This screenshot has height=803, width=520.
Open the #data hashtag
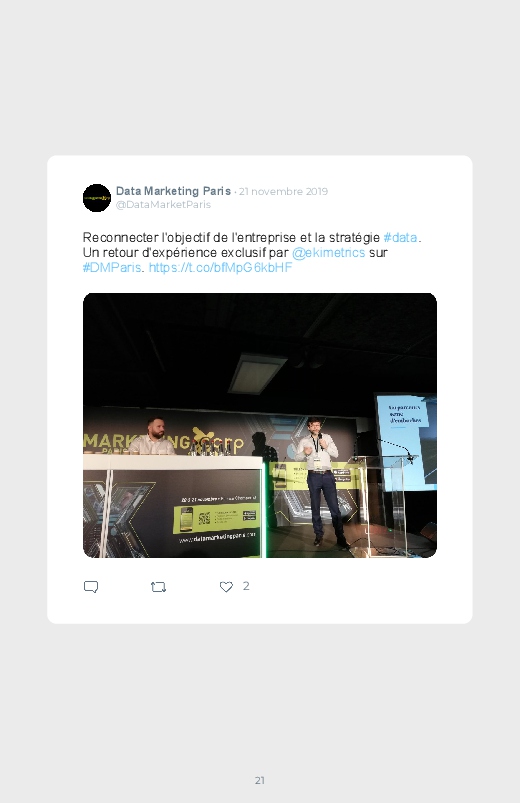click(x=400, y=238)
